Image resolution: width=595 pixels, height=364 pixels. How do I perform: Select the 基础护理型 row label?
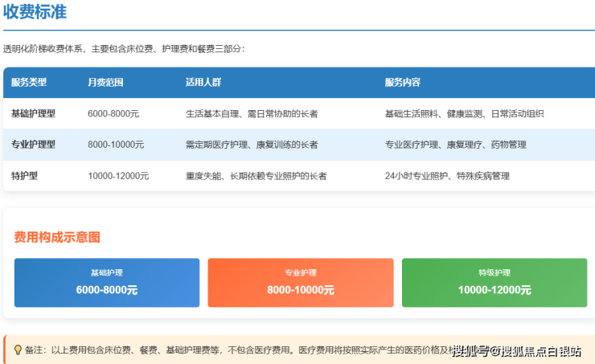[x=34, y=114]
